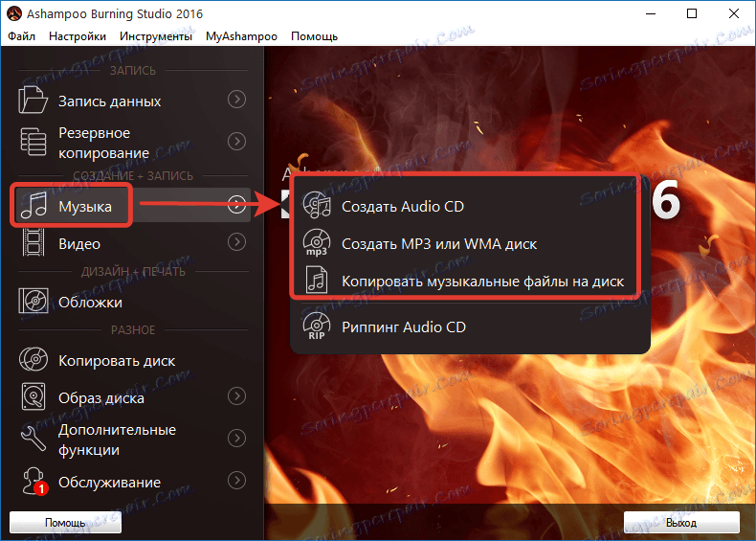Click the mp3 disc icon
Viewport: 756px width, 541px height.
point(317,242)
